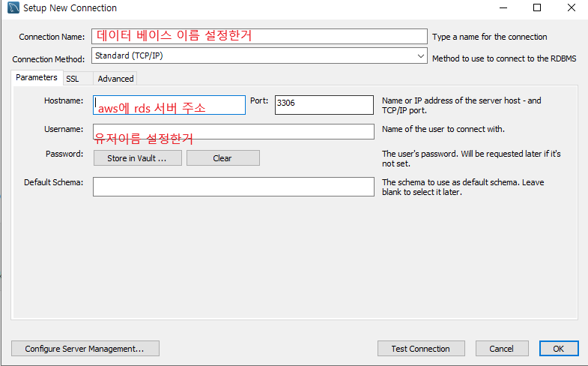The width and height of the screenshot is (588, 366).
Task: Click the "Name or IP address of the server host" text
Action: tap(461, 106)
